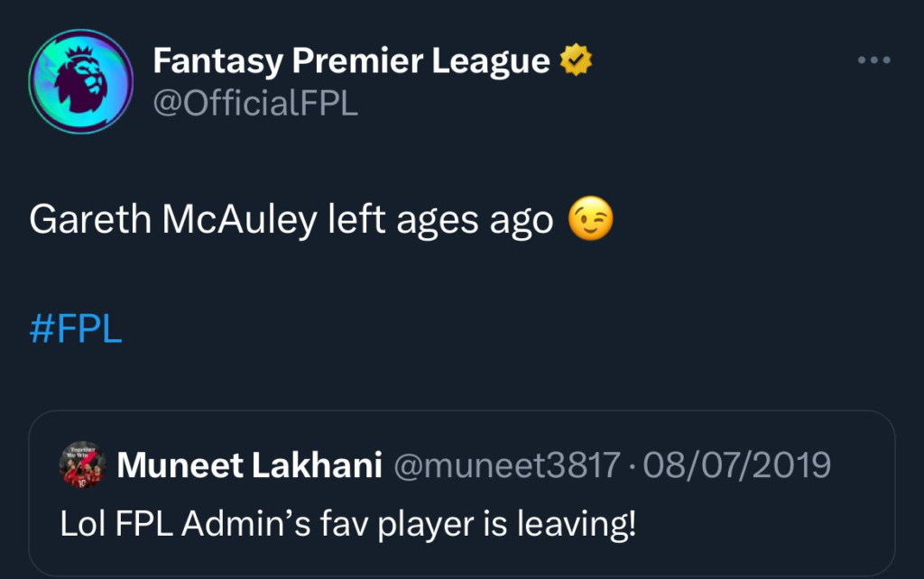The image size is (924, 579).
Task: Open the three-dot more options menu
Action: pos(873,60)
